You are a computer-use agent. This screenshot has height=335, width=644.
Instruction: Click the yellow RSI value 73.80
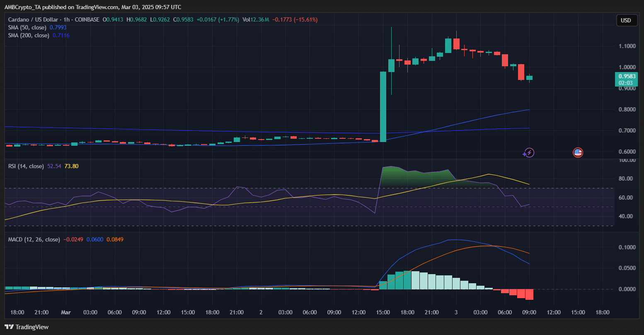coord(71,166)
